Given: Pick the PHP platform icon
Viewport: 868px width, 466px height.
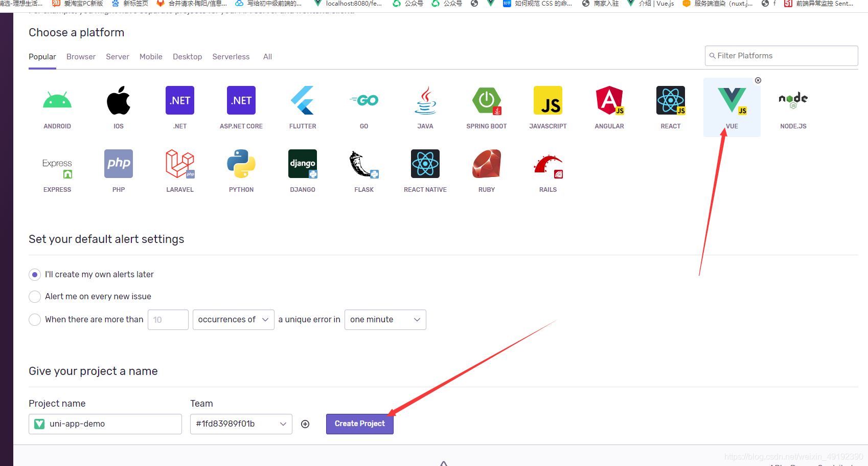Looking at the screenshot, I should (119, 164).
